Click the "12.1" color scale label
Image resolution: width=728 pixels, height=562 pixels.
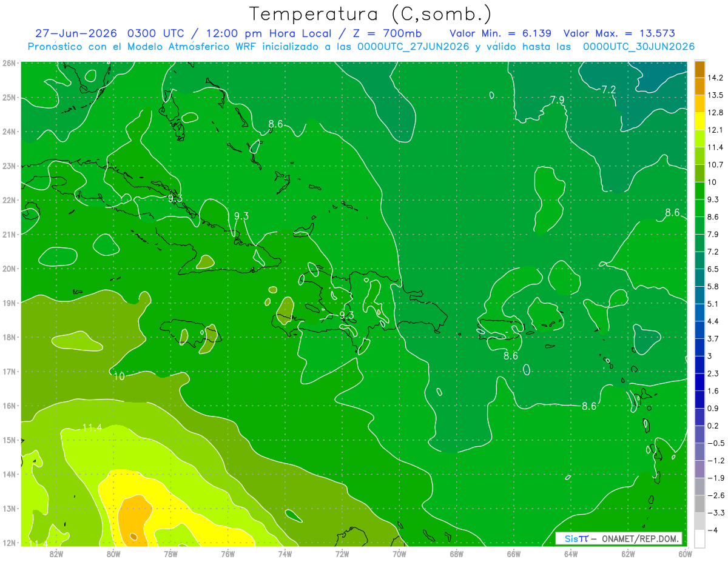(715, 130)
